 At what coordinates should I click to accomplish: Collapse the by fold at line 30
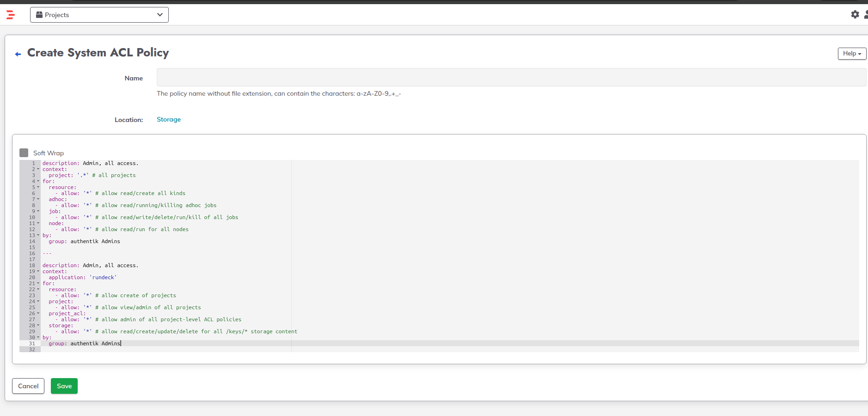38,337
